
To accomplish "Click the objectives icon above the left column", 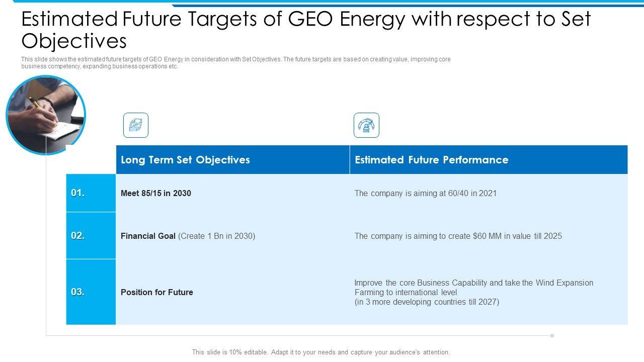I will (136, 125).
